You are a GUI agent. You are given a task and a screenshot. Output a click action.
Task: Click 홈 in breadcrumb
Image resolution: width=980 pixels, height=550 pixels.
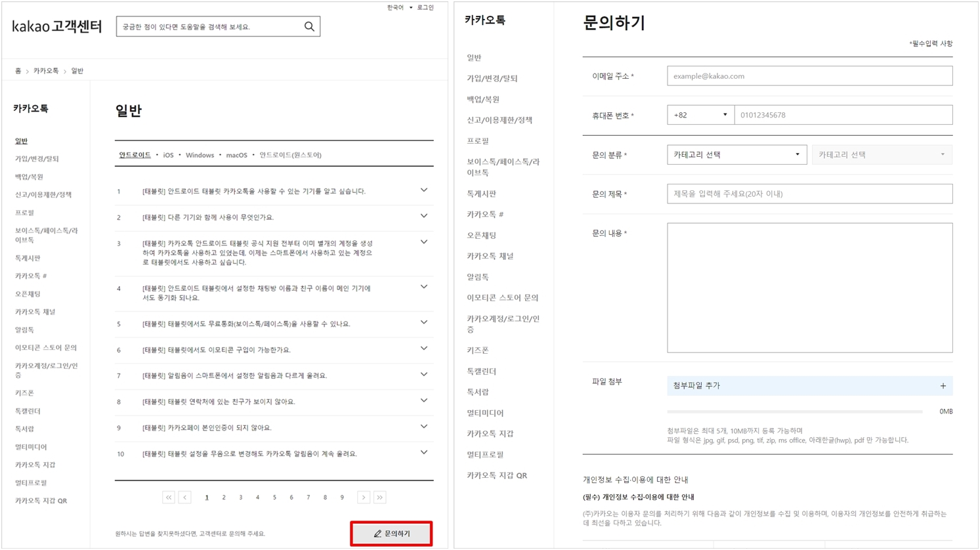(x=18, y=71)
